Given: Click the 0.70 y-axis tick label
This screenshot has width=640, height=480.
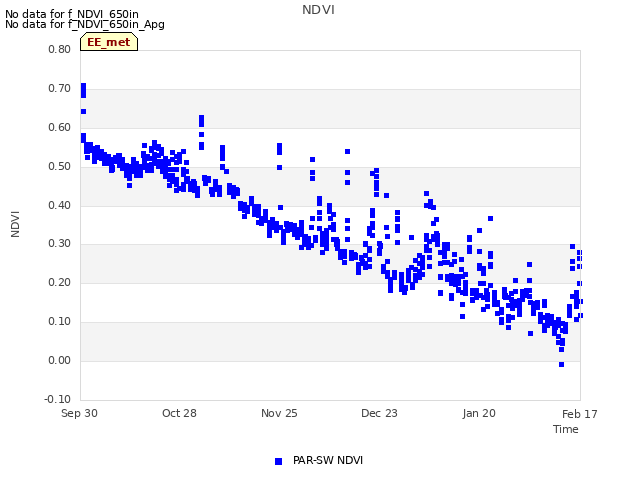Looking at the screenshot, I should coord(59,89).
